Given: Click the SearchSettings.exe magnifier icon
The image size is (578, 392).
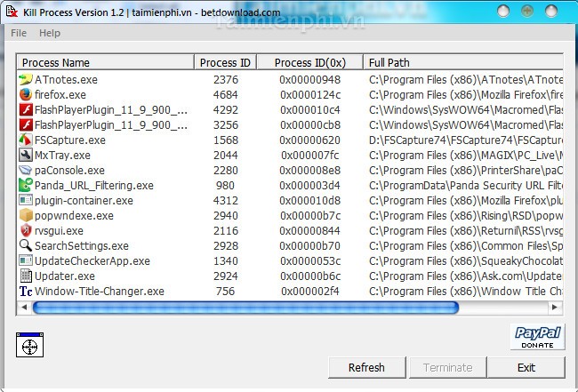Looking at the screenshot, I should point(26,246).
